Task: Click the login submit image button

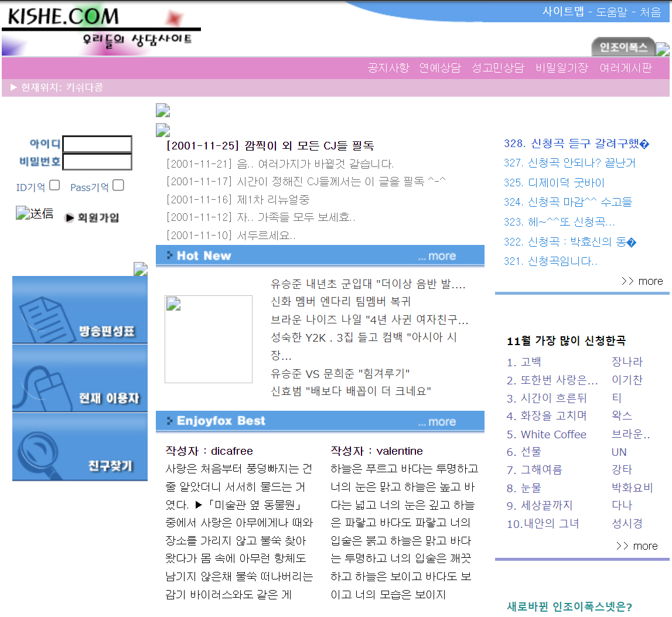Action: [x=35, y=213]
